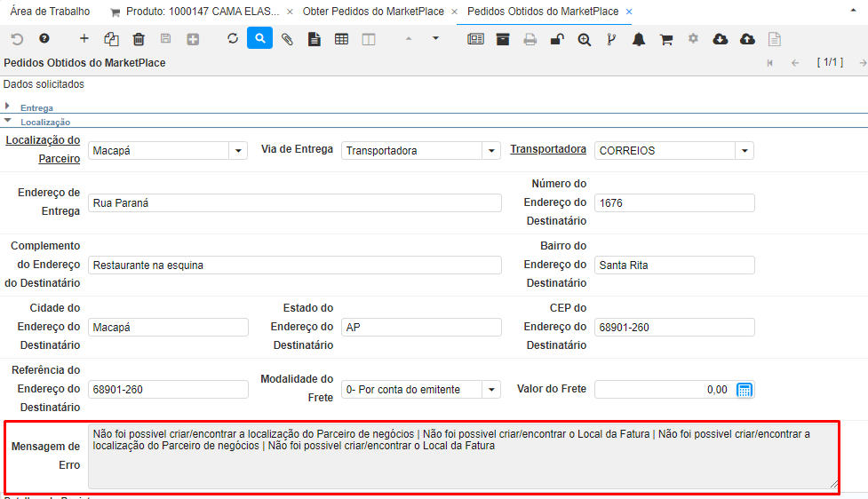Click the refresh icon in toolbar
The height and width of the screenshot is (499, 868).
233,39
